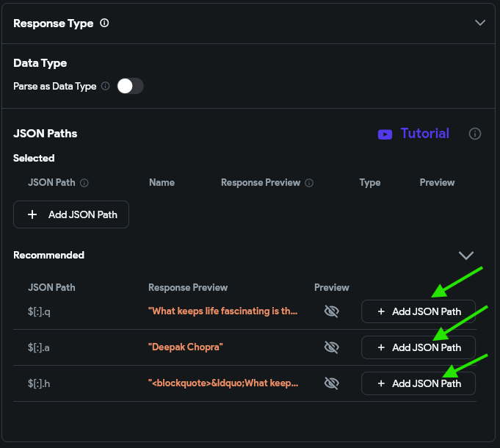
Task: Click the Recommended heading label
Action: tap(48, 255)
